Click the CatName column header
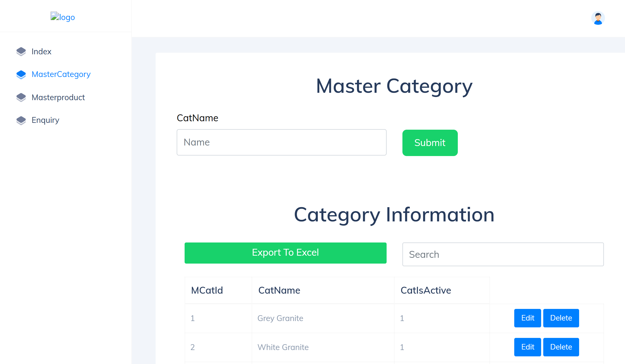 [279, 290]
